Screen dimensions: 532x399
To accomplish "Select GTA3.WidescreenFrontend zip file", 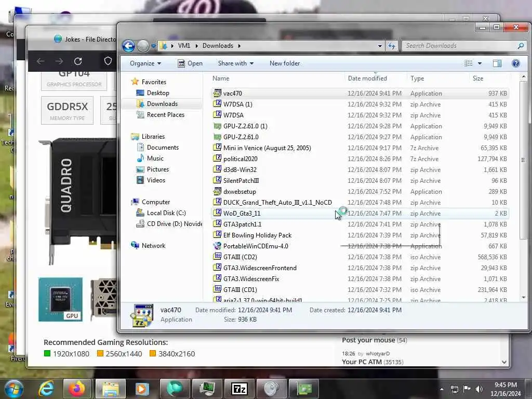I will coord(260,268).
